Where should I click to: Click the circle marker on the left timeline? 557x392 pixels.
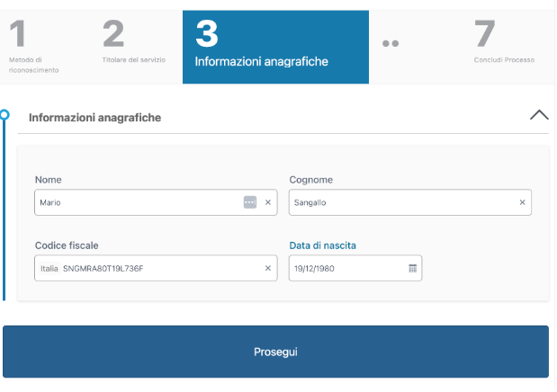pos(4,115)
